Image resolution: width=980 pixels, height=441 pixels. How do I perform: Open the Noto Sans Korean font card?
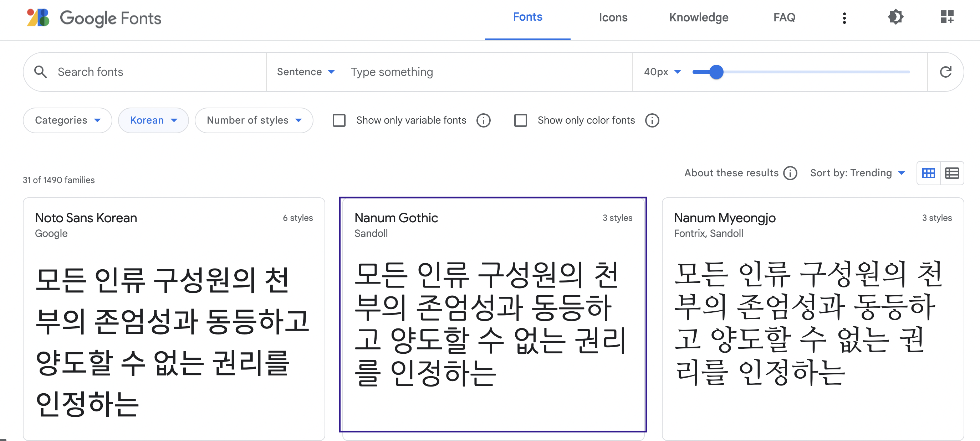(174, 319)
